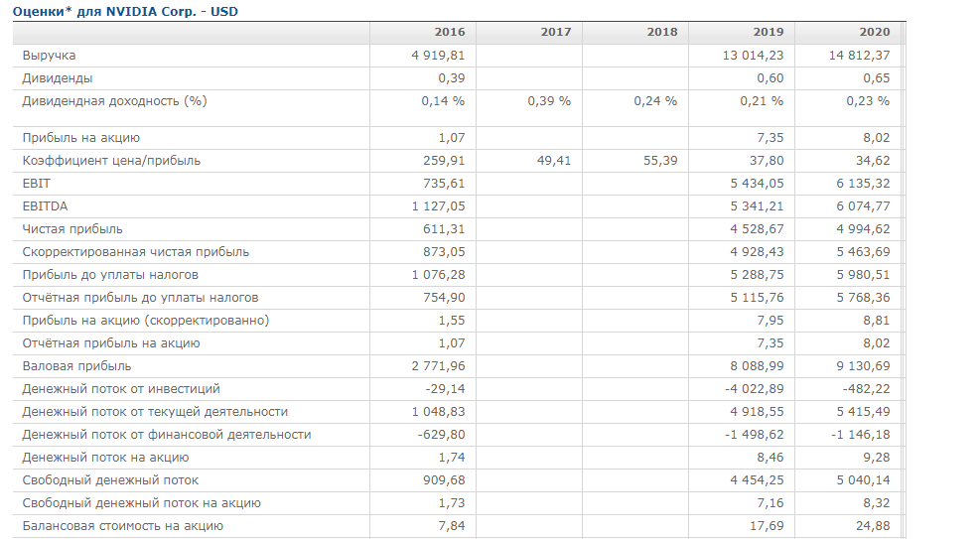Select net profit value 4 994,62

[863, 228]
